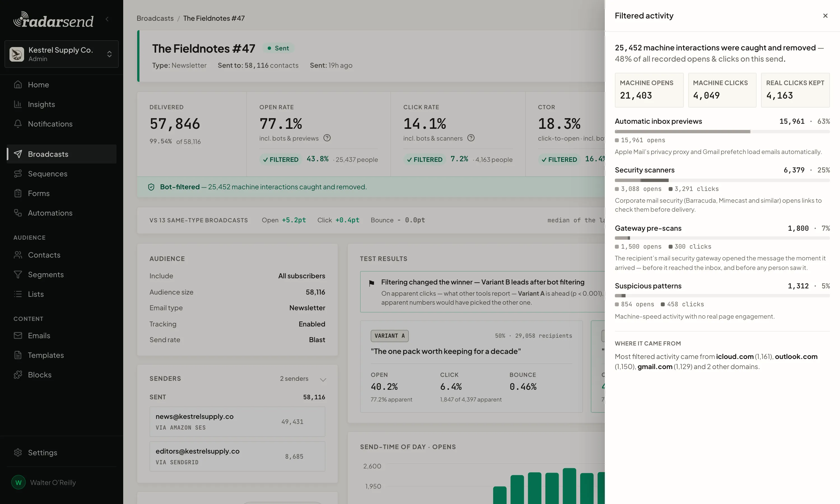The width and height of the screenshot is (840, 504).
Task: Select the editors@kestrelsupply.co sender row
Action: (237, 456)
